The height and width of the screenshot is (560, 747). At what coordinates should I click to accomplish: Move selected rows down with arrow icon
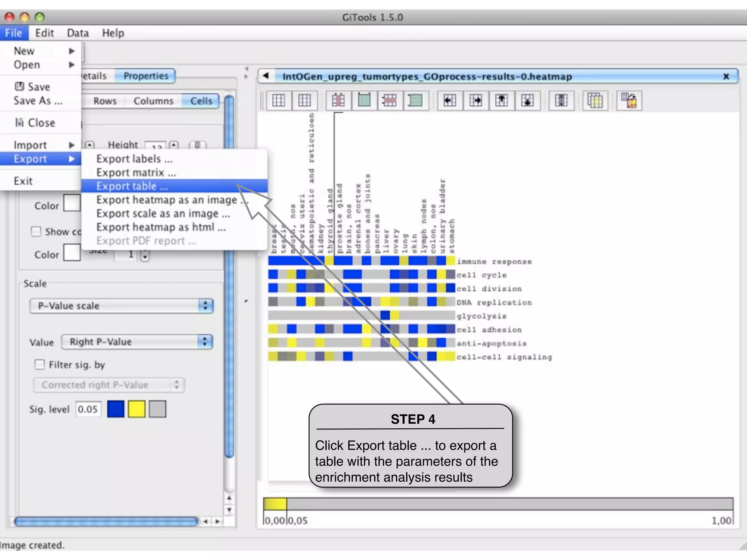tap(527, 100)
